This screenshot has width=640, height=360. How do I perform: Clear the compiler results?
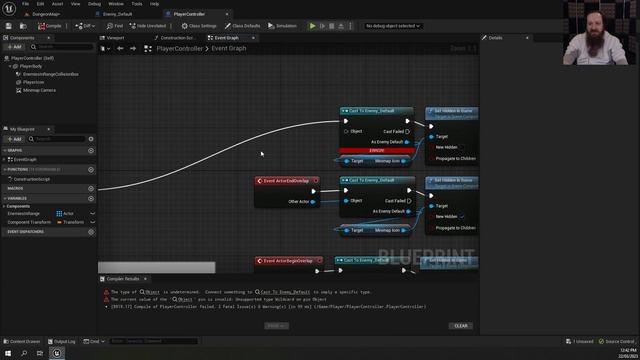click(461, 326)
